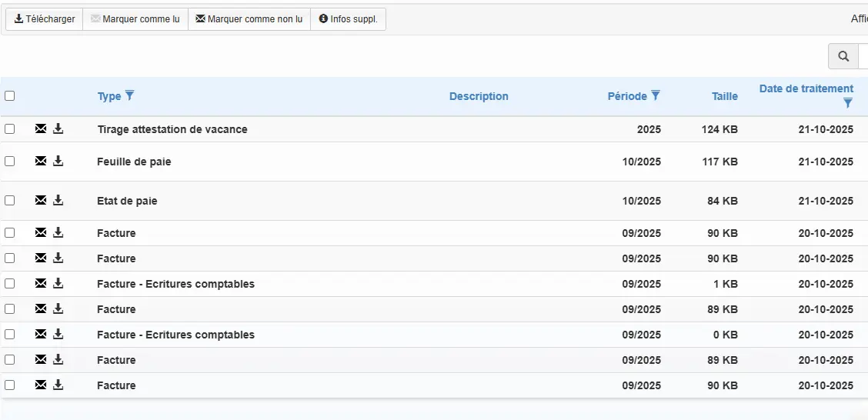Download the 1 KB Ecritures comptables file
This screenshot has width=868, height=420.
coord(58,284)
